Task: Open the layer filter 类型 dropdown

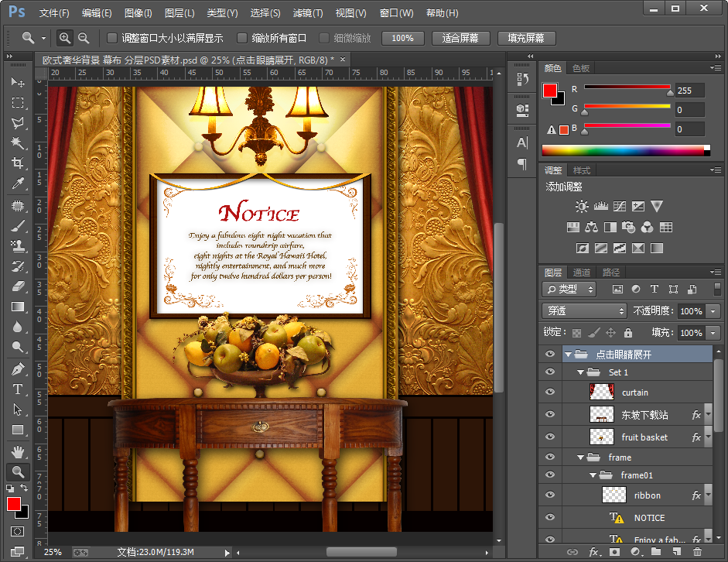Action: [569, 289]
